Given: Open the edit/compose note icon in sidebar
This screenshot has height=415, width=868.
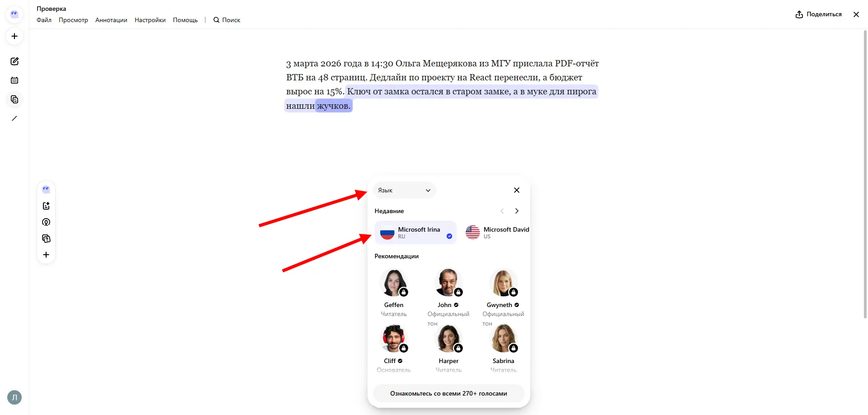Looking at the screenshot, I should [14, 61].
